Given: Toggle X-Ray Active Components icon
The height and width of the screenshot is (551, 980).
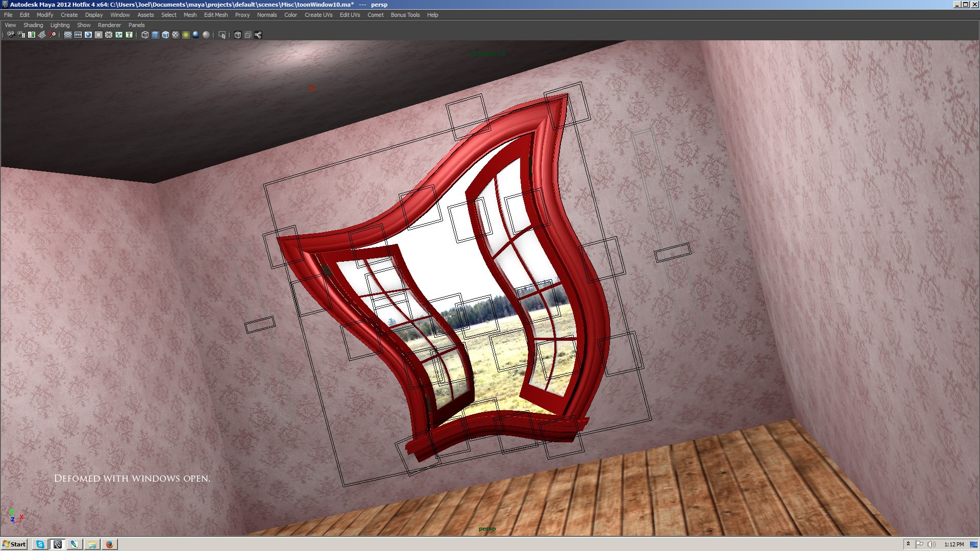Looking at the screenshot, I should point(248,35).
